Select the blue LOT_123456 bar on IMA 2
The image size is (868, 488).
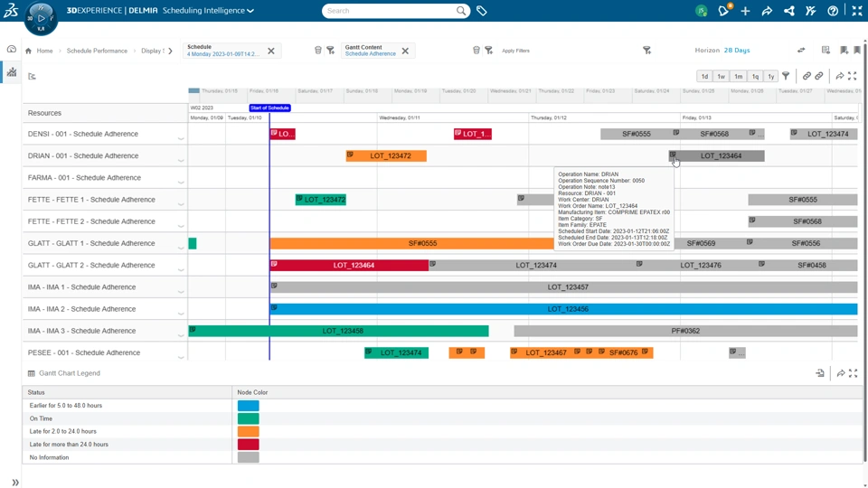564,309
